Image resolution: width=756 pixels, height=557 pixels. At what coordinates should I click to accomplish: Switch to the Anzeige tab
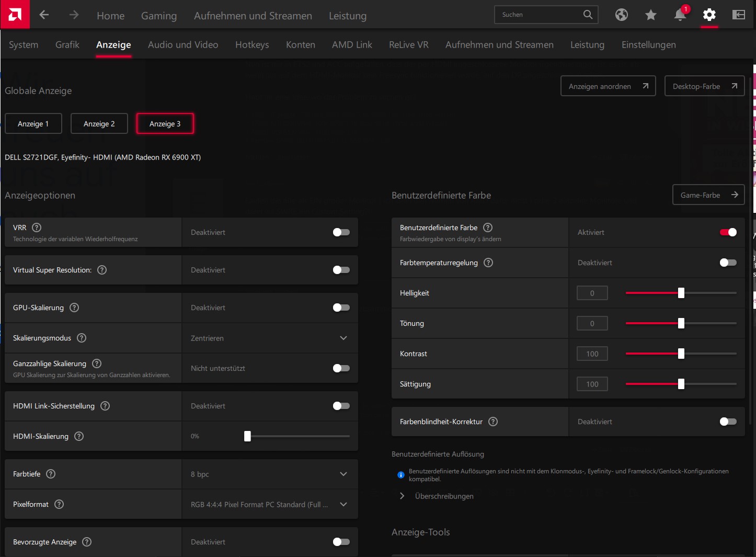pos(113,45)
